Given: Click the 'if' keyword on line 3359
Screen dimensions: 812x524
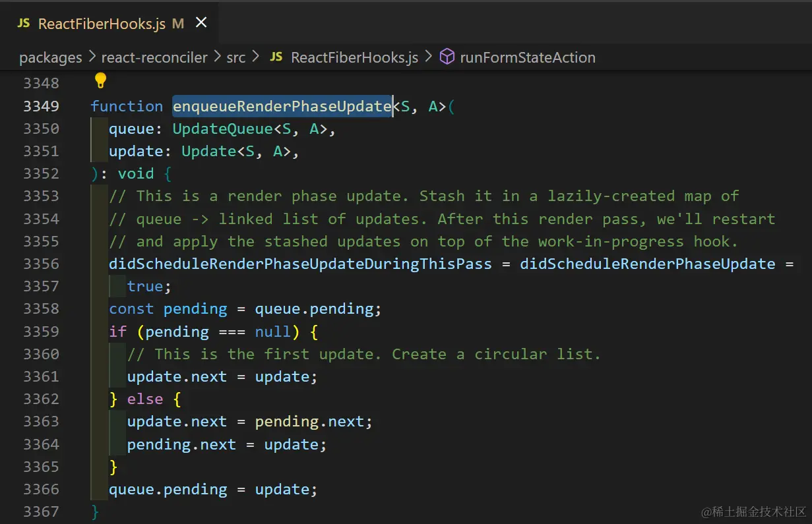Looking at the screenshot, I should pyautogui.click(x=117, y=332).
